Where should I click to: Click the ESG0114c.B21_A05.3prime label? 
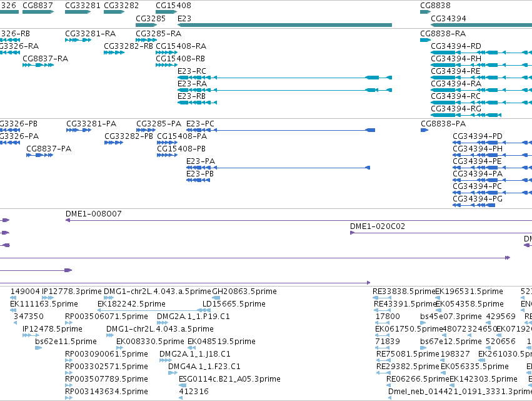point(229,379)
